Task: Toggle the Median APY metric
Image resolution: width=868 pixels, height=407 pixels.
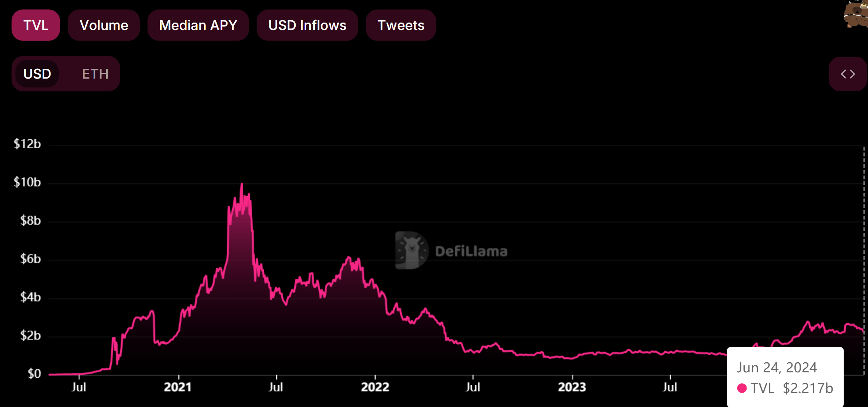Action: [x=198, y=25]
